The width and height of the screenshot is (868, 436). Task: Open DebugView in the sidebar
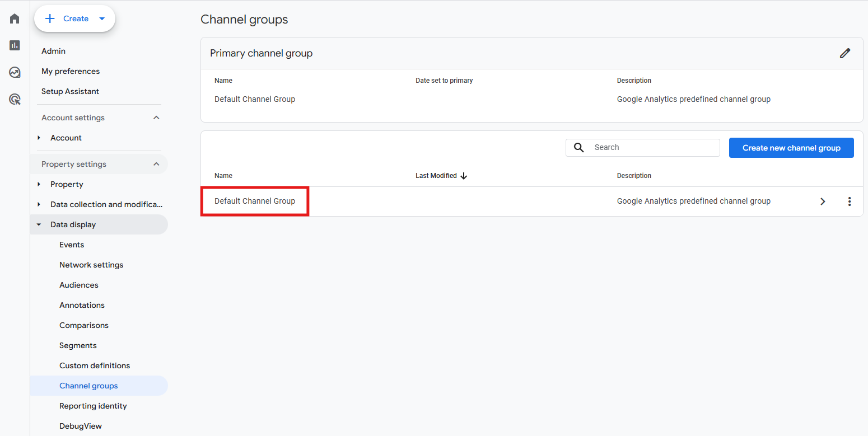point(81,426)
